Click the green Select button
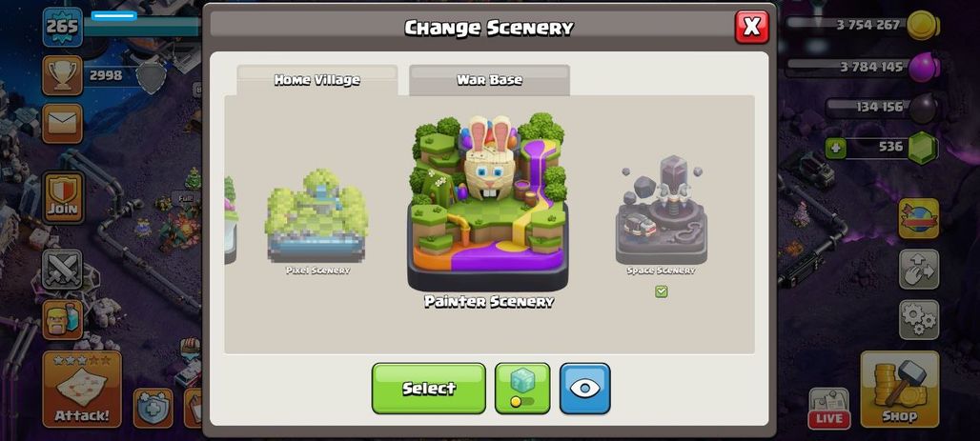This screenshot has height=441, width=980. (429, 388)
